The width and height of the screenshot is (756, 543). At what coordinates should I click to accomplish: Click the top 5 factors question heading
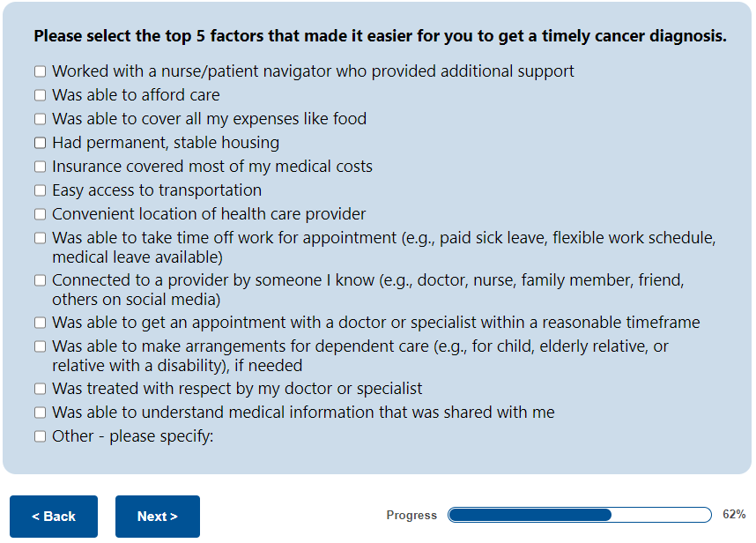380,37
